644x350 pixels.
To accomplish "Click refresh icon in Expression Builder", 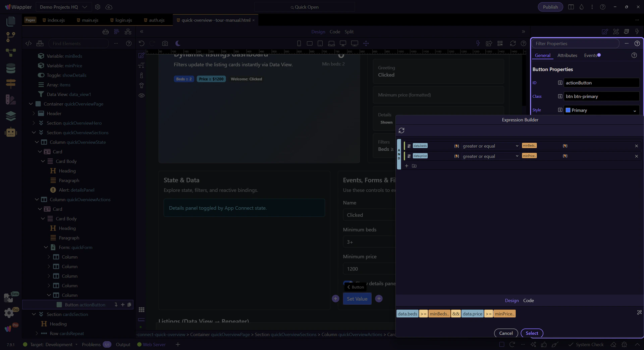I will pyautogui.click(x=401, y=131).
